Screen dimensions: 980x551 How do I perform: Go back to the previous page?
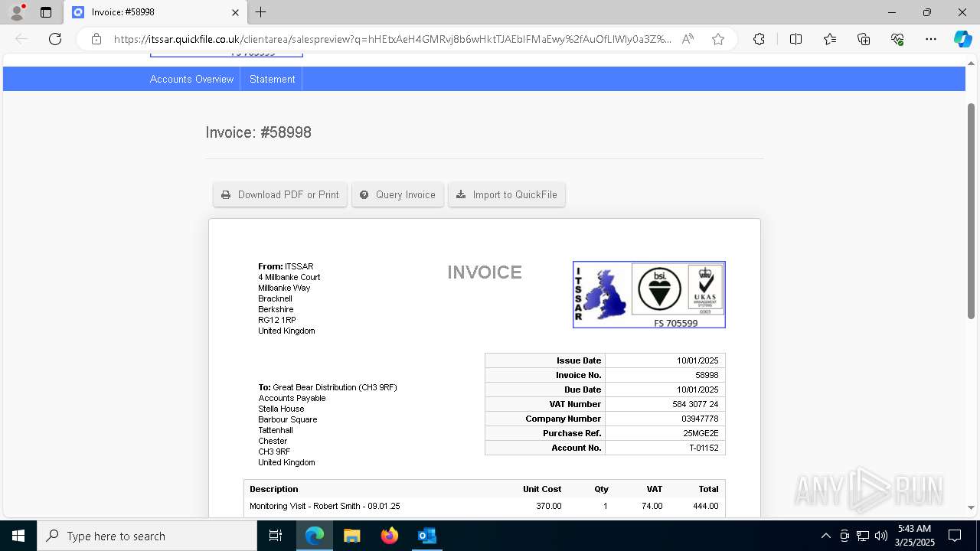click(21, 39)
